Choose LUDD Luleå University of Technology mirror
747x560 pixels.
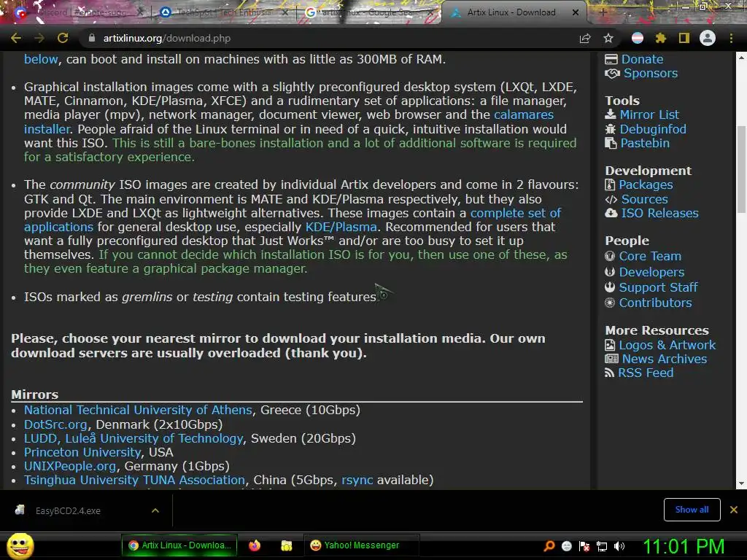click(133, 438)
